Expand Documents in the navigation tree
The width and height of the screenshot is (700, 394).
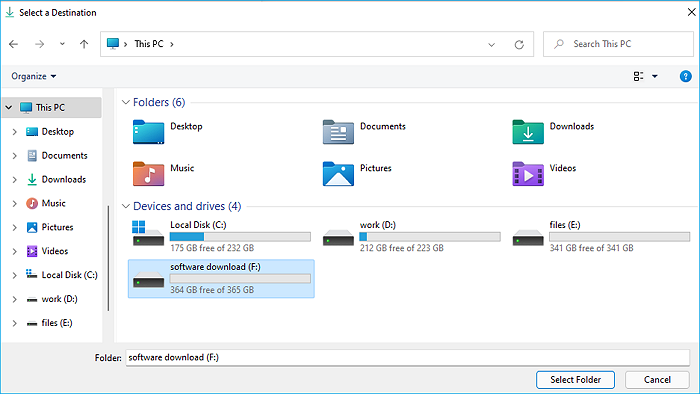pyautogui.click(x=14, y=156)
